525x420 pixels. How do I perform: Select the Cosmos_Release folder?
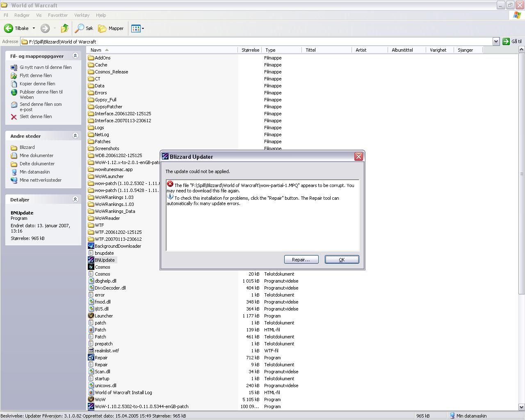[x=108, y=72]
